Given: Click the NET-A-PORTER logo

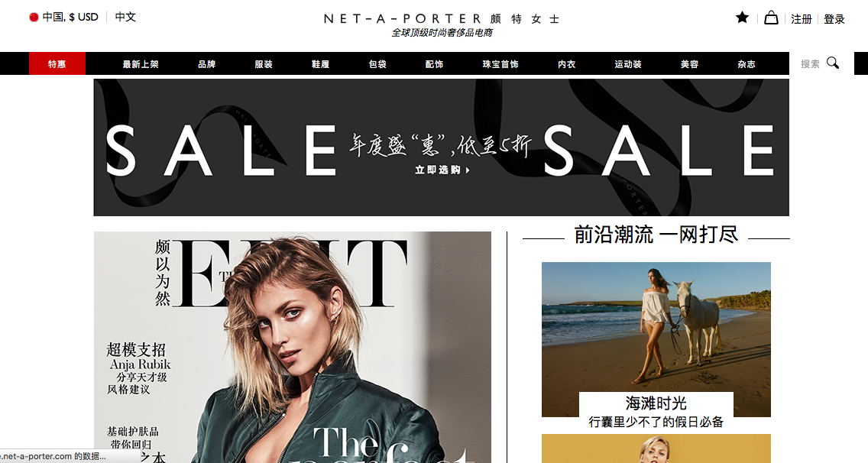Looking at the screenshot, I should pos(441,25).
